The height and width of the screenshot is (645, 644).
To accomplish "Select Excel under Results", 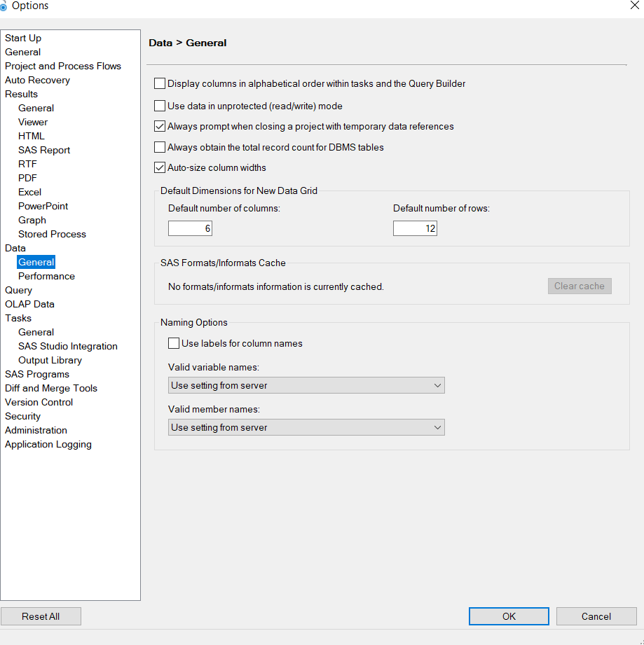I will 29,192.
